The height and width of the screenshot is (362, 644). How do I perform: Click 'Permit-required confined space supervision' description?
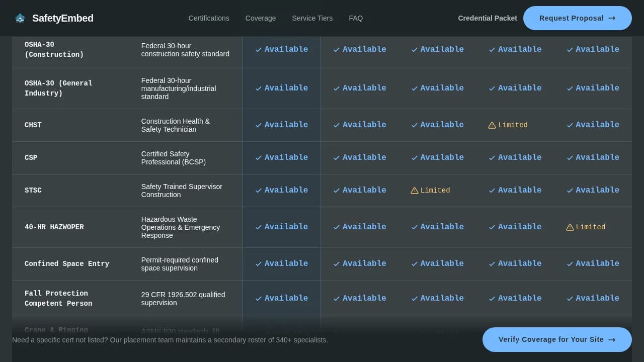point(180,264)
